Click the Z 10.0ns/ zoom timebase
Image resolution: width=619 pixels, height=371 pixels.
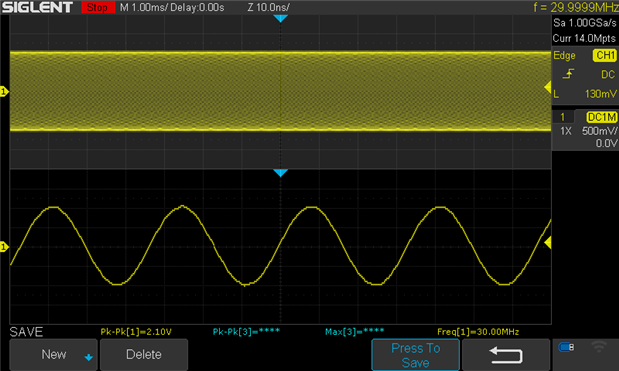tap(268, 7)
